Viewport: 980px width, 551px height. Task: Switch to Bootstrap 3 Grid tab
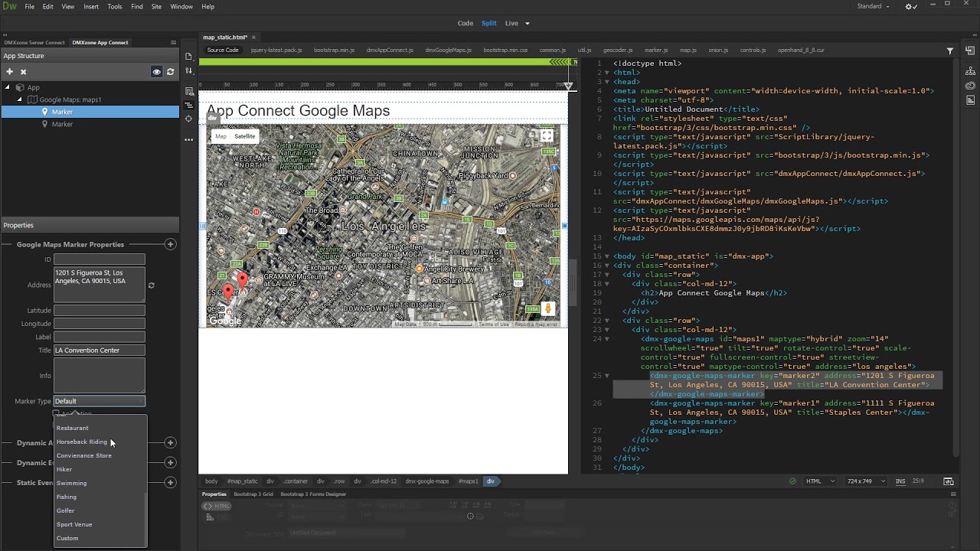click(253, 494)
